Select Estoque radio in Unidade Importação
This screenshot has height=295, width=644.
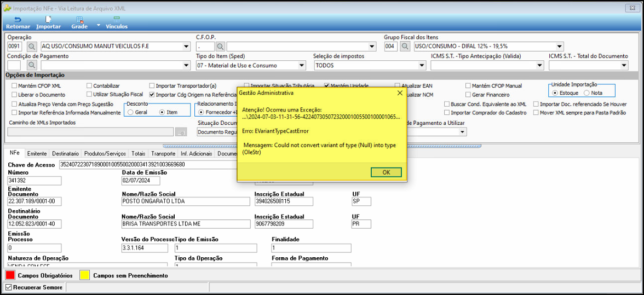click(x=555, y=92)
